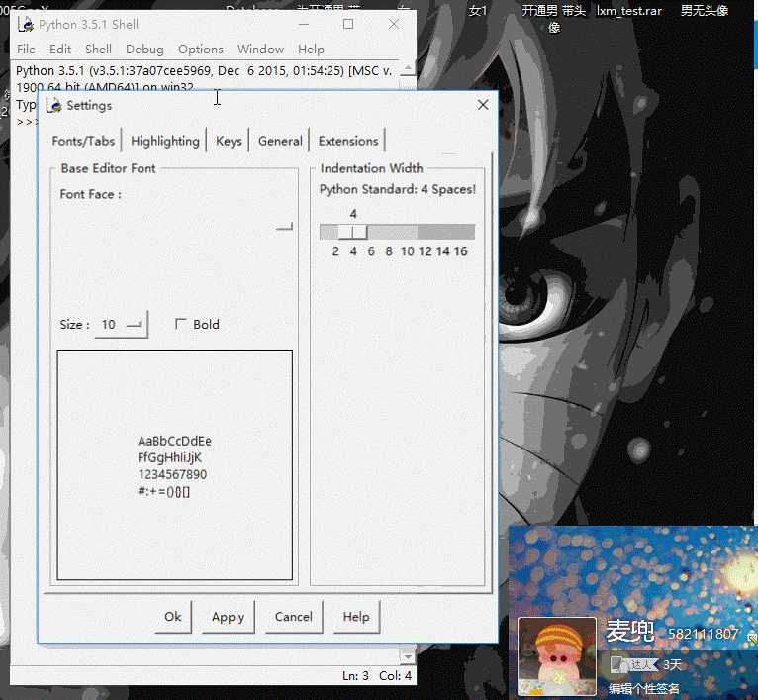The width and height of the screenshot is (758, 700).
Task: Click the Settings dialog title icon
Action: (x=53, y=106)
